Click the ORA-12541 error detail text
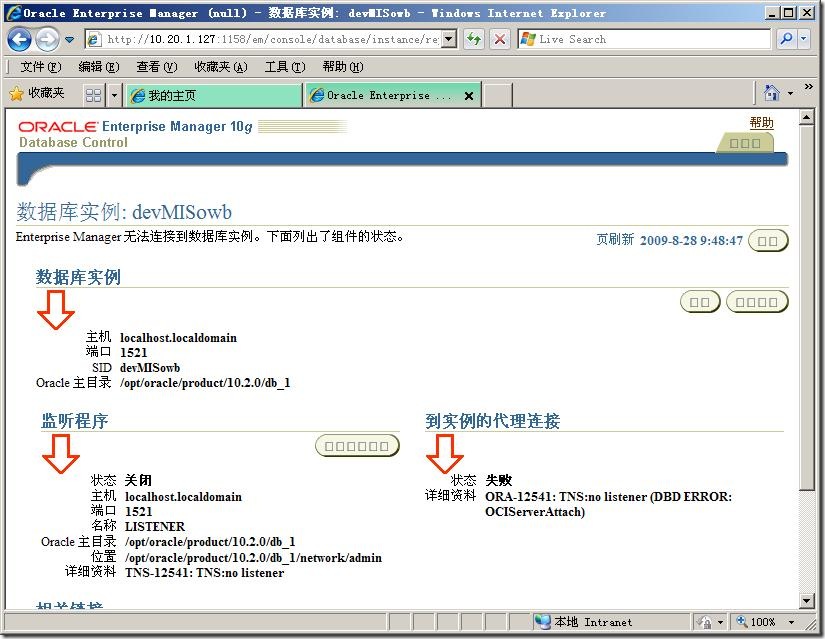Image resolution: width=825 pixels, height=639 pixels. pos(608,504)
